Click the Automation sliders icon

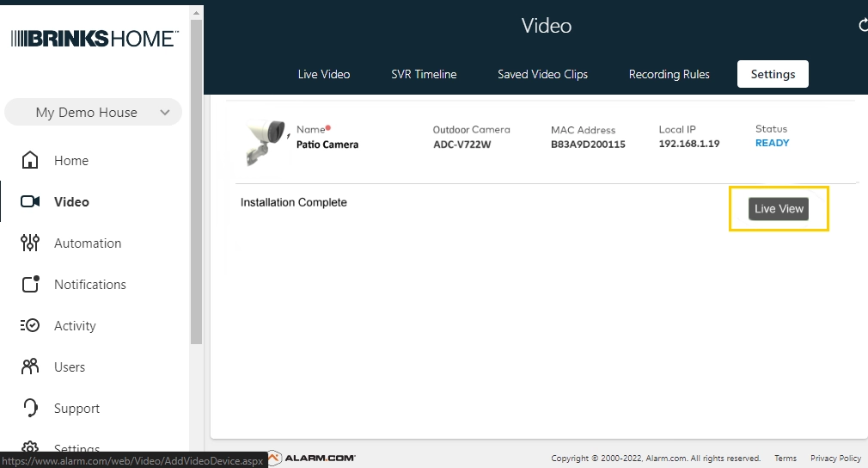pyautogui.click(x=30, y=243)
